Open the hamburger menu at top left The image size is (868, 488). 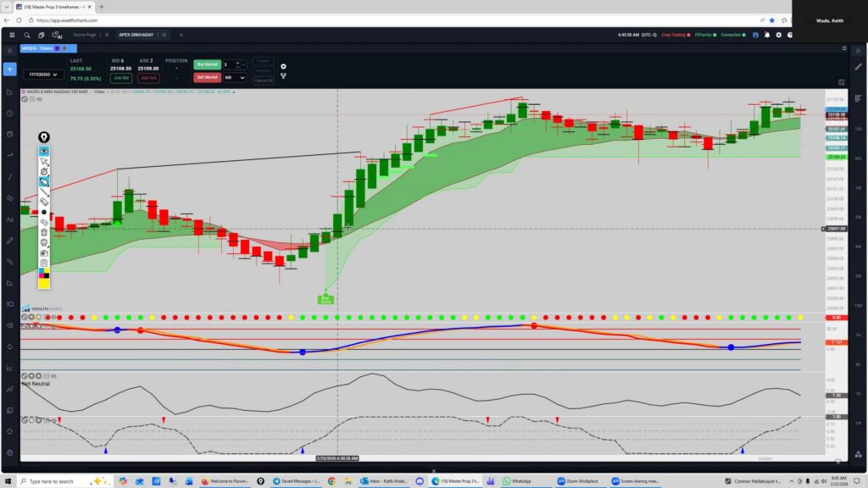click(11, 35)
